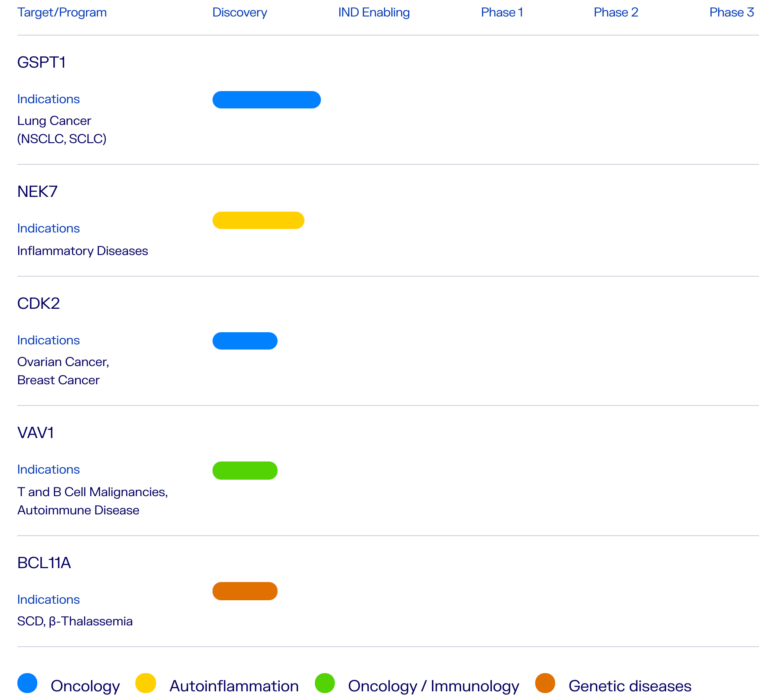Click the blue CDK2 progress bar

[245, 341]
